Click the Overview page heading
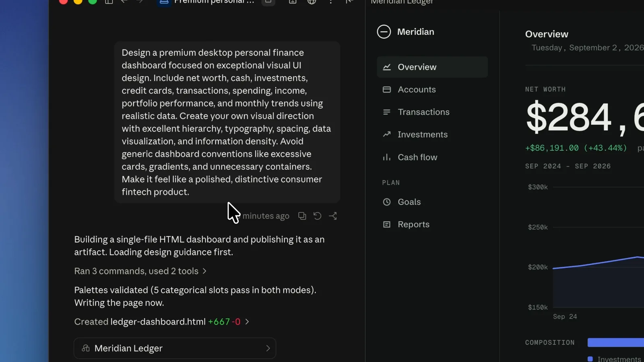The image size is (644, 362). [547, 34]
